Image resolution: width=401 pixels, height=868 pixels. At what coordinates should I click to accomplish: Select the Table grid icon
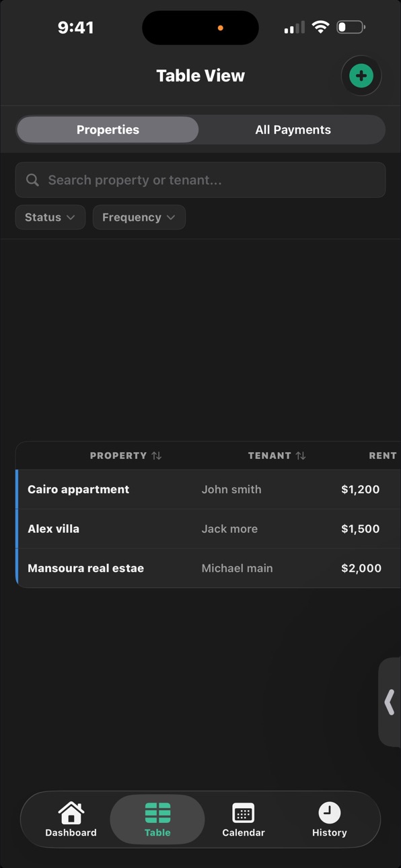click(x=157, y=813)
